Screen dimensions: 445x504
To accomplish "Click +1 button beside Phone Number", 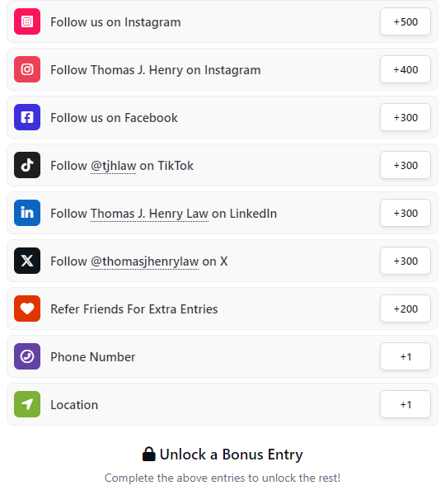I will [x=405, y=356].
